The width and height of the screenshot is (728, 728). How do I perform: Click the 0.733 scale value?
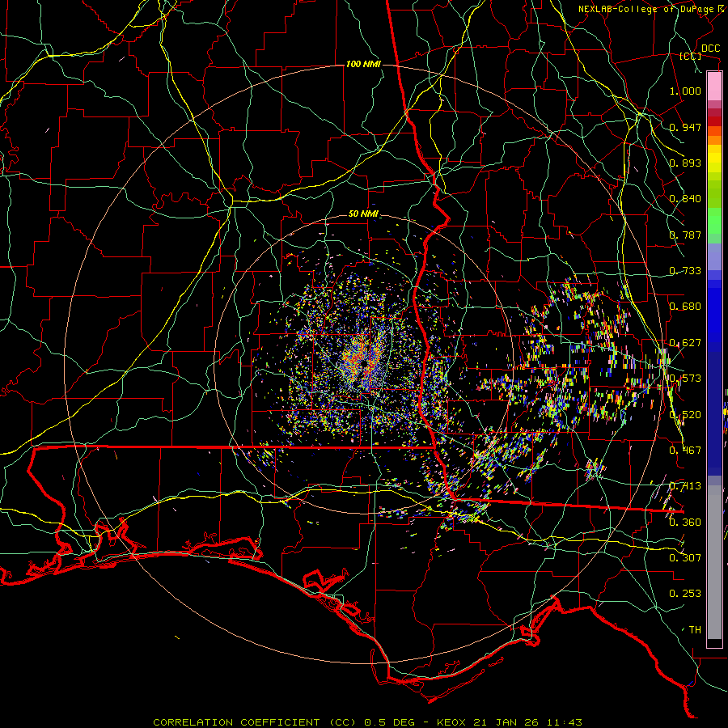685,271
